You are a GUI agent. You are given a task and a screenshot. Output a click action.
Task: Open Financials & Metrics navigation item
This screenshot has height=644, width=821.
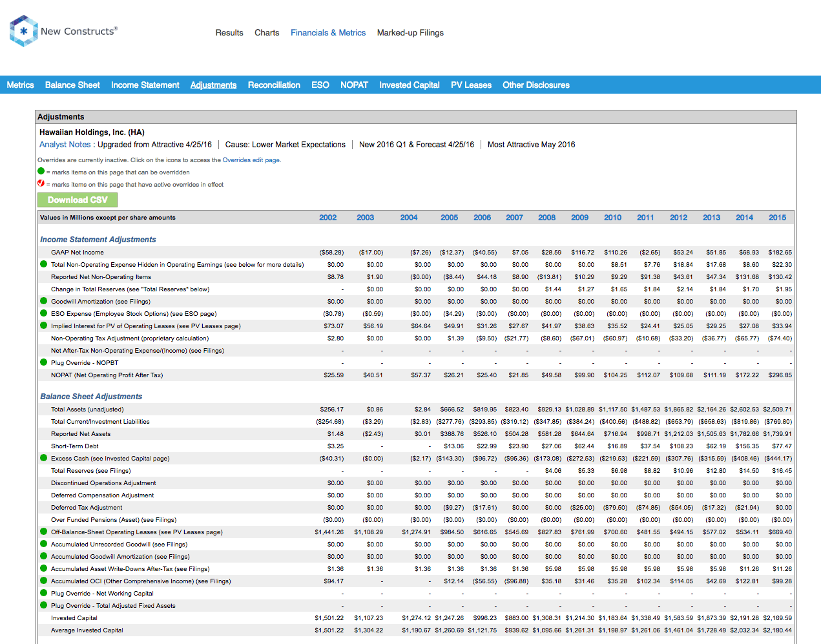click(328, 33)
